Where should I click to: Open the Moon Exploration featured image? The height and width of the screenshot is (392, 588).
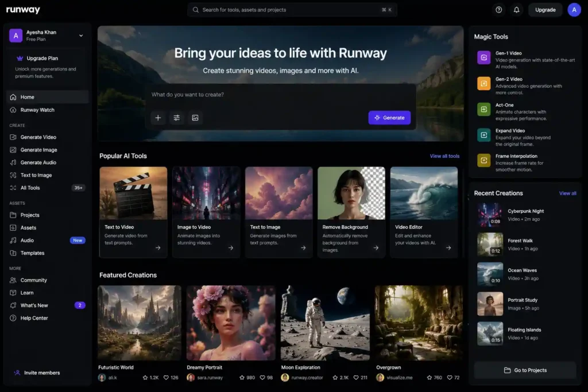click(325, 323)
